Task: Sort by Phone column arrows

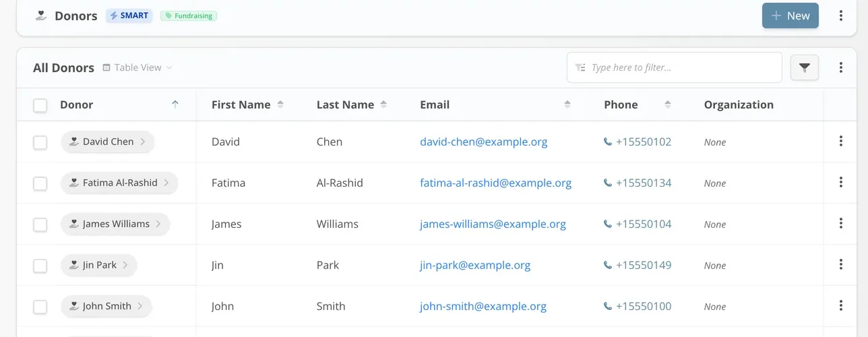Action: (x=668, y=104)
